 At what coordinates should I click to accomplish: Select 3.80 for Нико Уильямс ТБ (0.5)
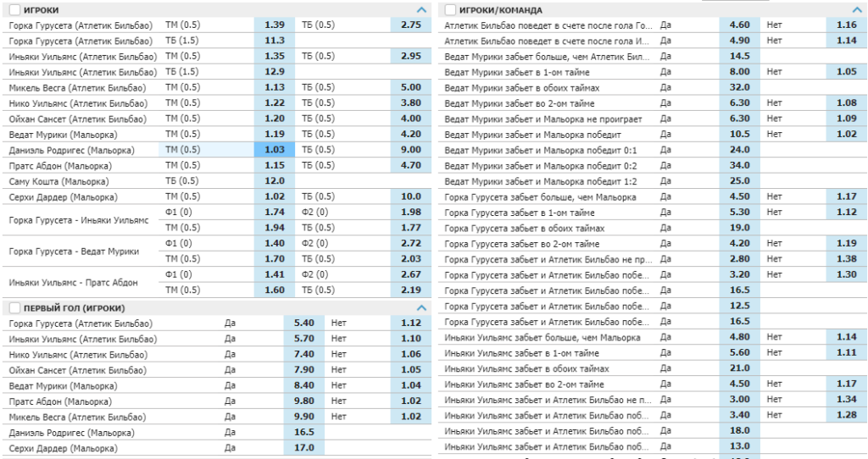[x=411, y=102]
